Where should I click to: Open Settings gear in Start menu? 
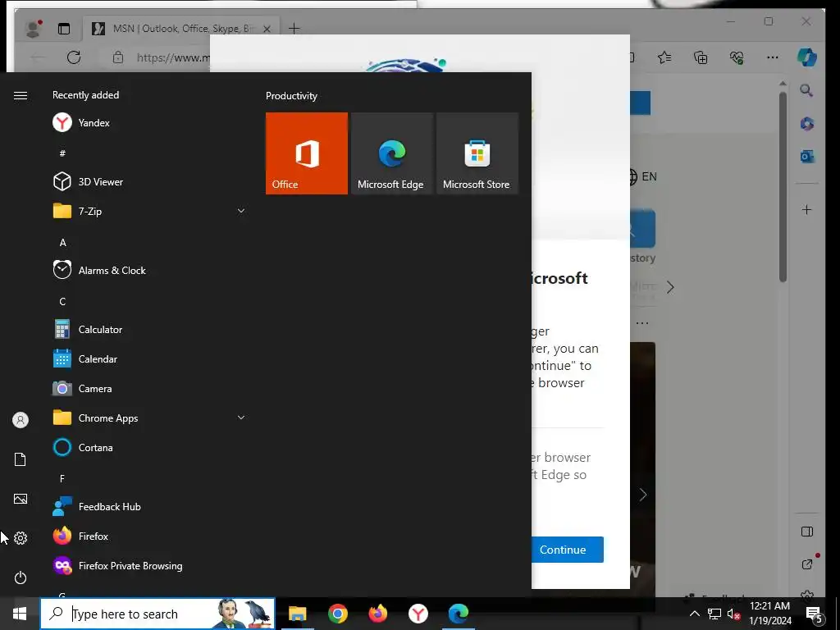[21, 538]
